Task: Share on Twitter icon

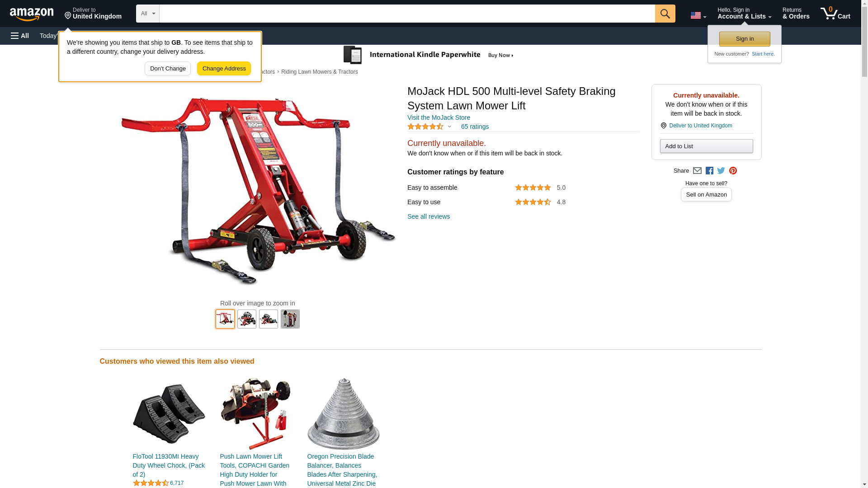Action: [721, 171]
